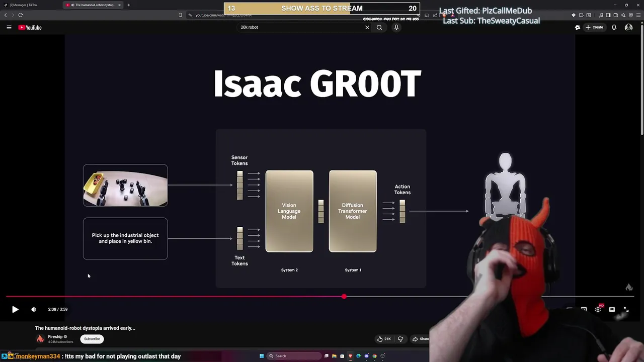
Task: Run the YouTube search with magnifier button
Action: click(379, 27)
